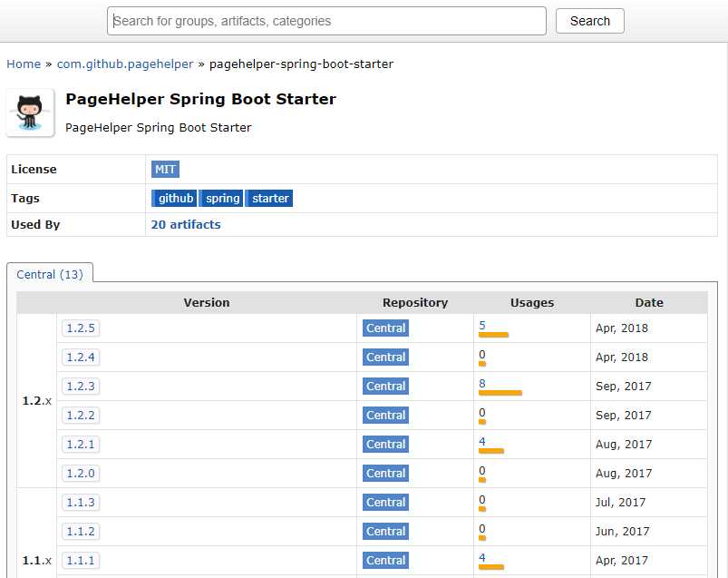Select the Central (13) tab
The image size is (728, 578).
point(50,275)
